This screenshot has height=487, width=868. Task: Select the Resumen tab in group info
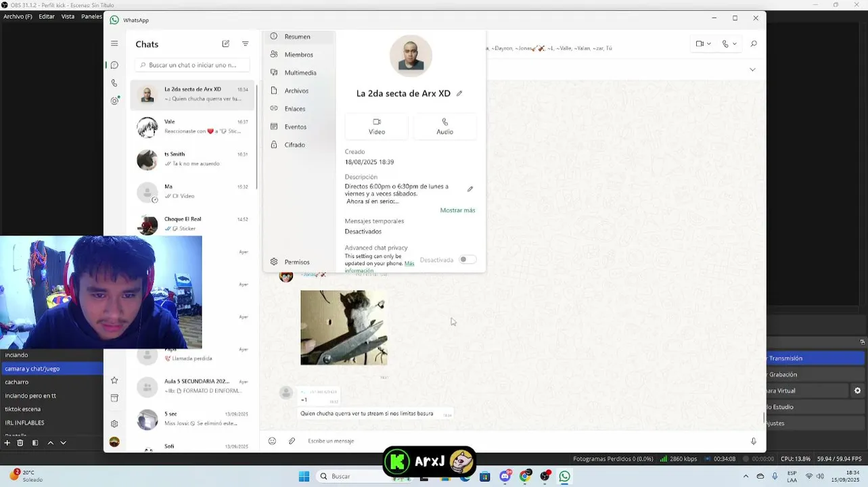point(299,37)
